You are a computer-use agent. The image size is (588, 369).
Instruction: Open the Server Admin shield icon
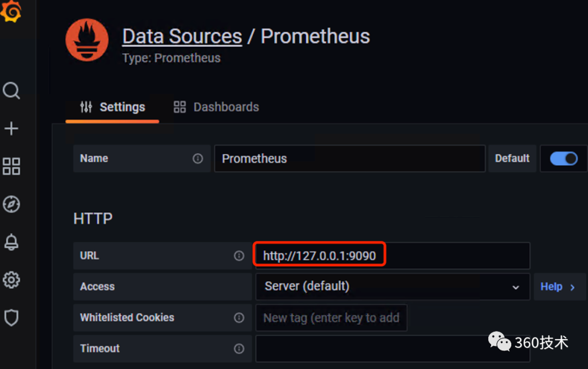(x=11, y=318)
